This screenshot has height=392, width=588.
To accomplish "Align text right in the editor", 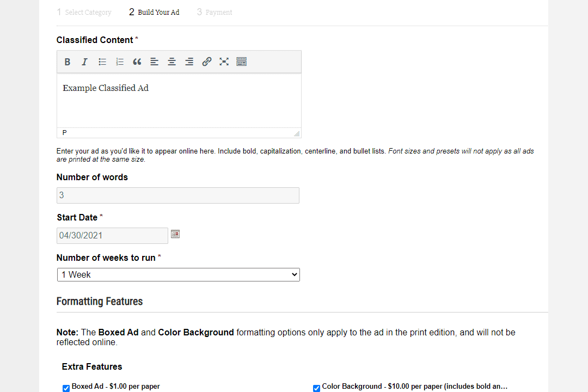I will tap(189, 62).
